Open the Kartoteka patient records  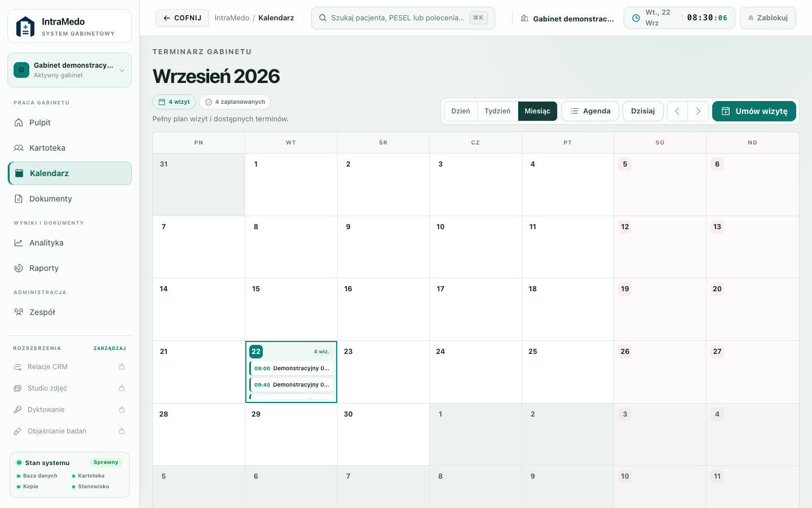point(69,148)
